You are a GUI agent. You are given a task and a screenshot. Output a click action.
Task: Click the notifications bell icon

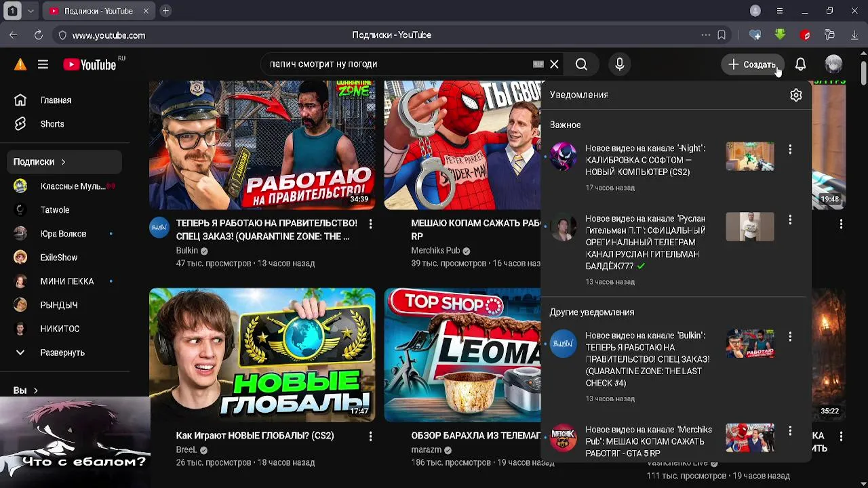pyautogui.click(x=800, y=64)
